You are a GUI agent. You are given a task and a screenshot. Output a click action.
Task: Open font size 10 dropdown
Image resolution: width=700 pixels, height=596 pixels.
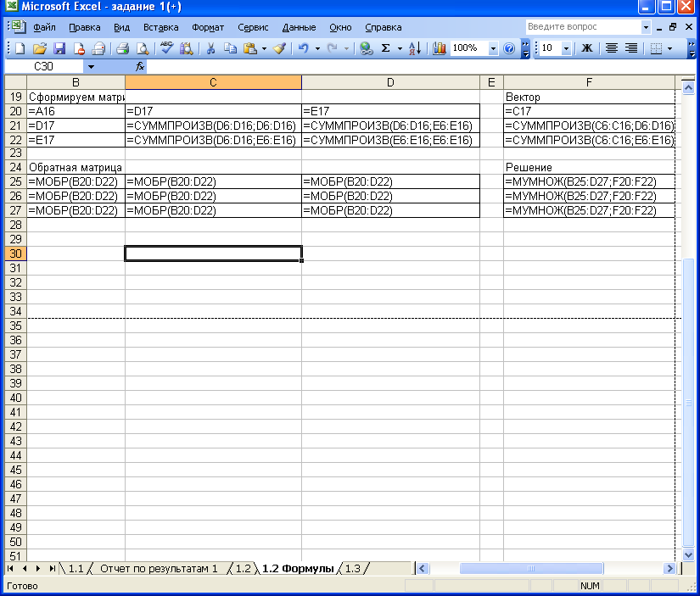[566, 48]
